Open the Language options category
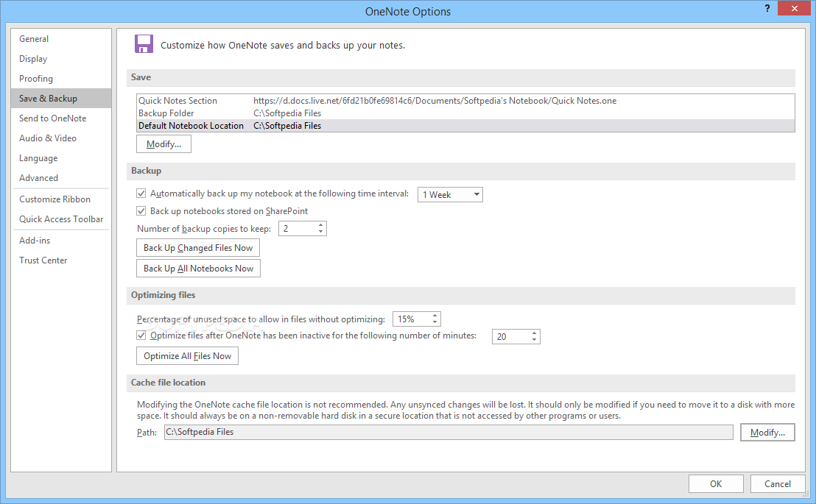Screen dimensions: 816x504 [61, 158]
